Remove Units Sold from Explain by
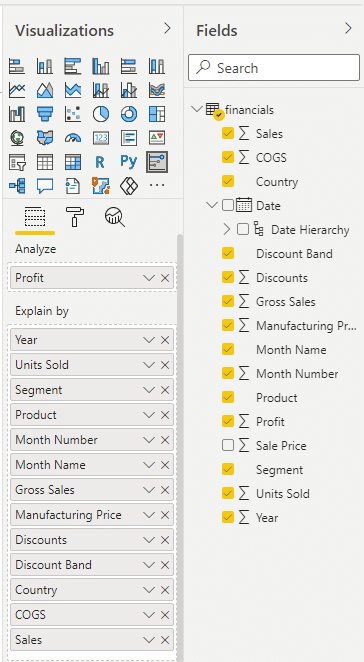The width and height of the screenshot is (364, 662). pos(165,365)
